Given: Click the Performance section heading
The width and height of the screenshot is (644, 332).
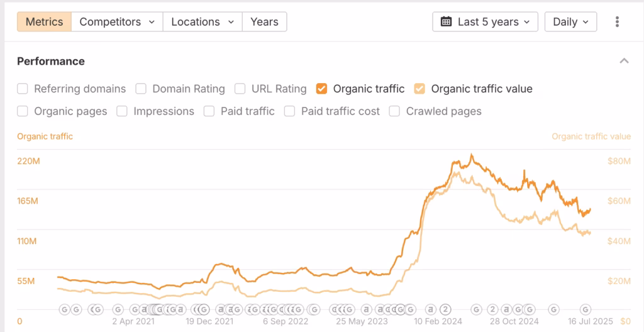Looking at the screenshot, I should pos(51,61).
